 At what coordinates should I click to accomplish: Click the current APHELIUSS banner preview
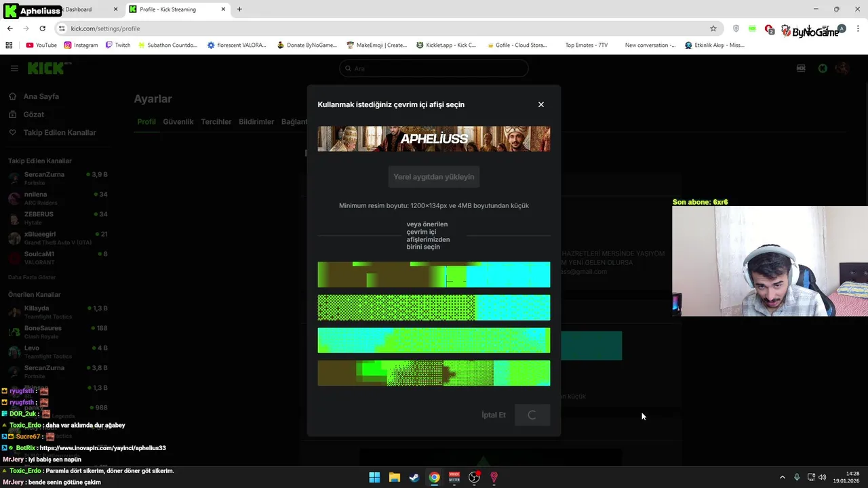click(x=434, y=138)
